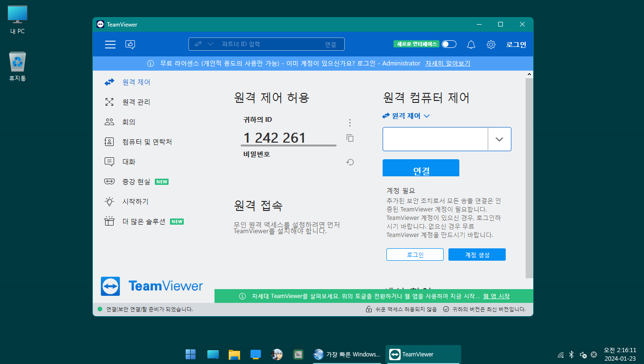
Task: Click the feedback thumbs-up icon
Action: pyautogui.click(x=130, y=45)
